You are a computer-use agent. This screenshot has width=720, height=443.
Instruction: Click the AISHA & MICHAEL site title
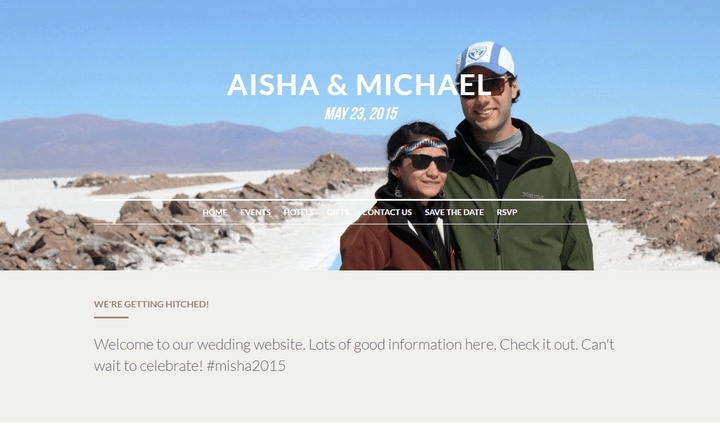pyautogui.click(x=360, y=85)
